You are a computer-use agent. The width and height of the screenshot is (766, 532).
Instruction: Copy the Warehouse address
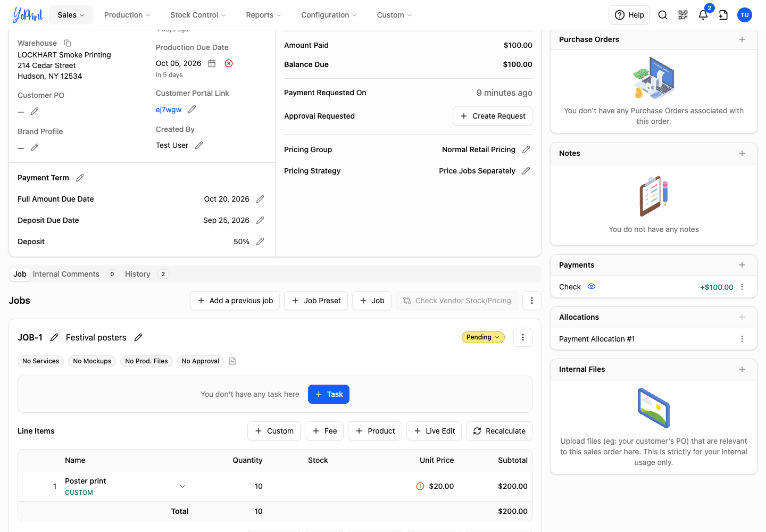[68, 43]
